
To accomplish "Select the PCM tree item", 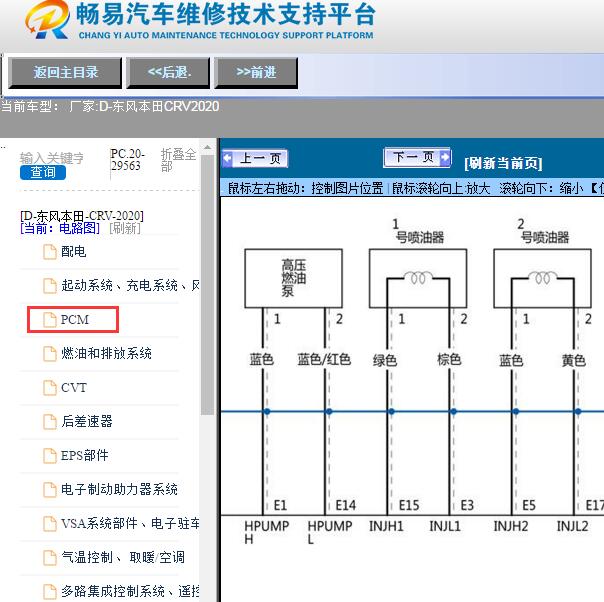I will coord(75,320).
